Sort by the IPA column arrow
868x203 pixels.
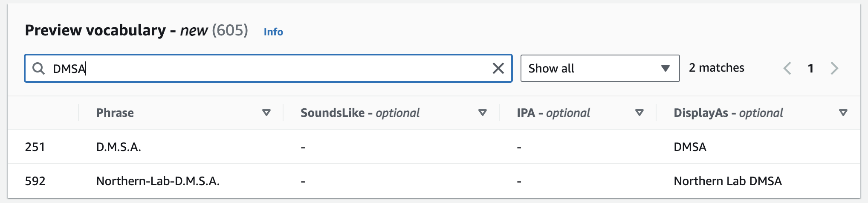pos(639,113)
